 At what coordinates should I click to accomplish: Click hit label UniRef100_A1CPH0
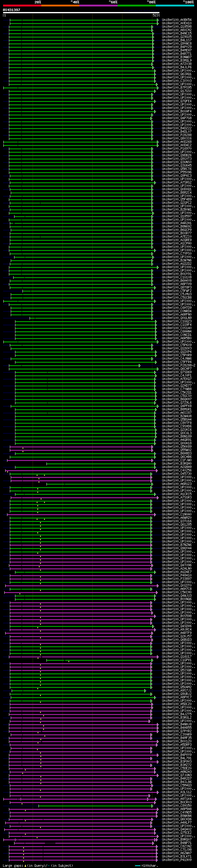coord(176,243)
